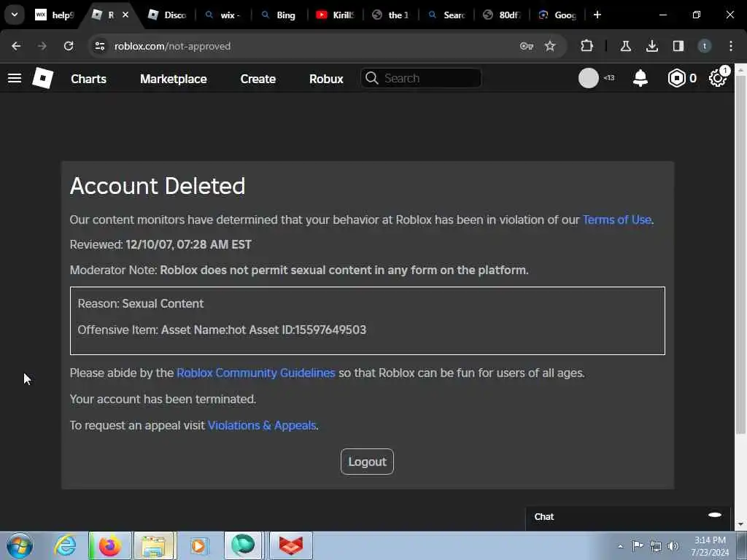Image resolution: width=747 pixels, height=560 pixels.
Task: Open the notifications bell
Action: [x=640, y=78]
